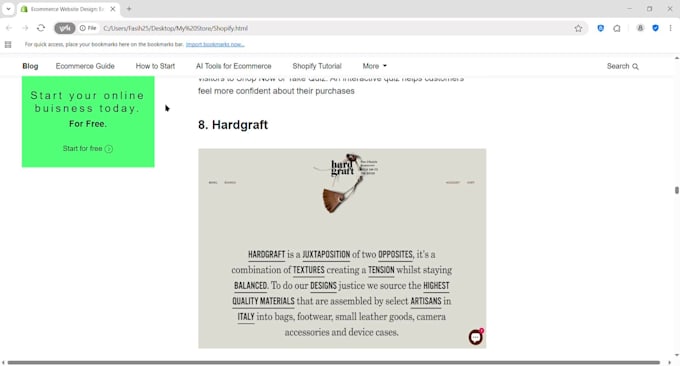This screenshot has height=366, width=680.
Task: Click the 8. Hardgraft heading
Action: coord(233,125)
